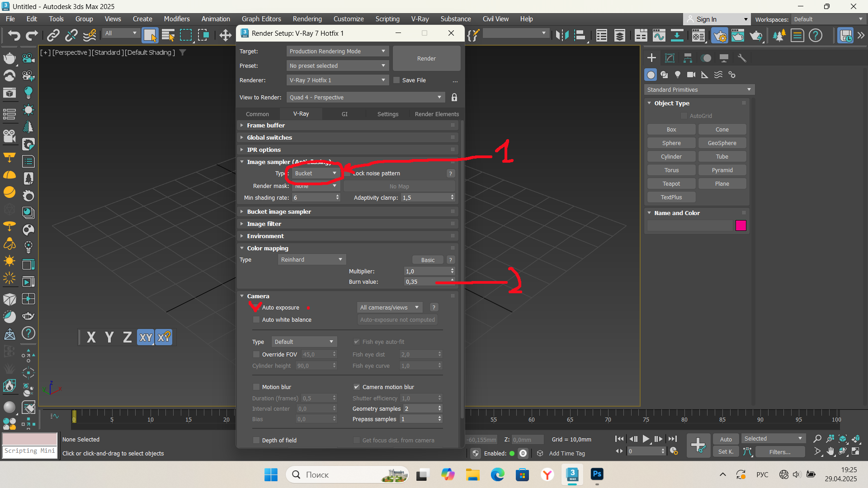868x488 pixels.
Task: Open the Color mapping Type Reinhard dropdown
Action: (x=312, y=260)
